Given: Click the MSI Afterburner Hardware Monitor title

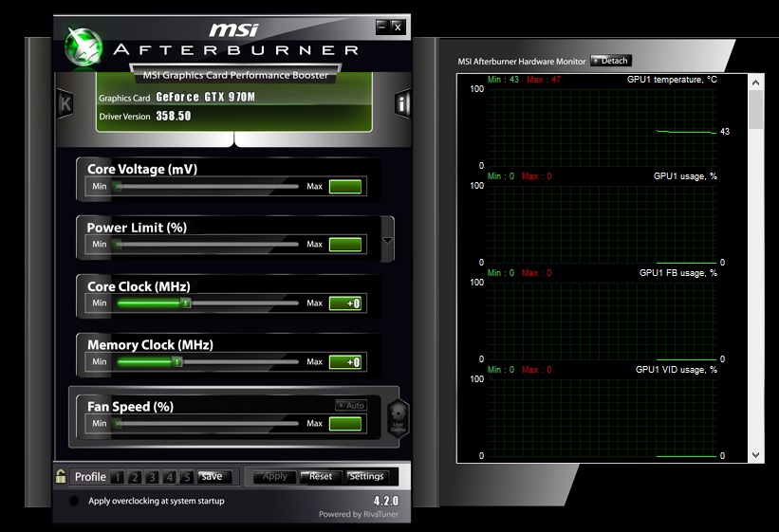Looking at the screenshot, I should point(522,62).
